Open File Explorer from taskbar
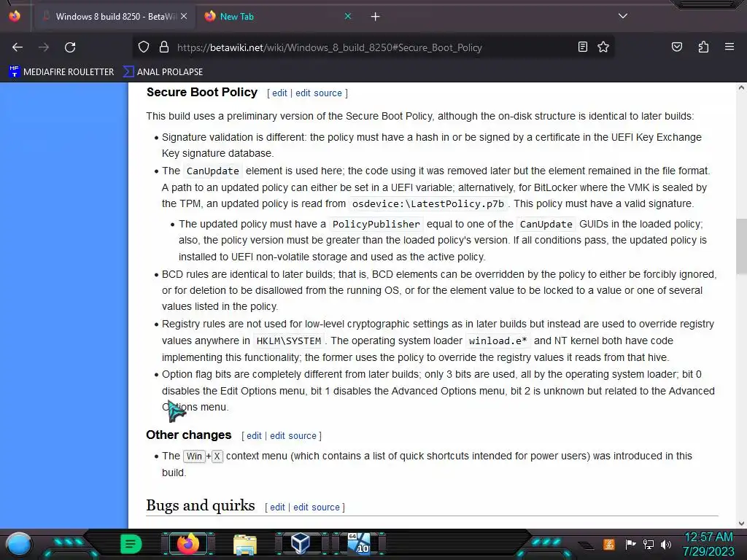747x560 pixels. coord(245,544)
